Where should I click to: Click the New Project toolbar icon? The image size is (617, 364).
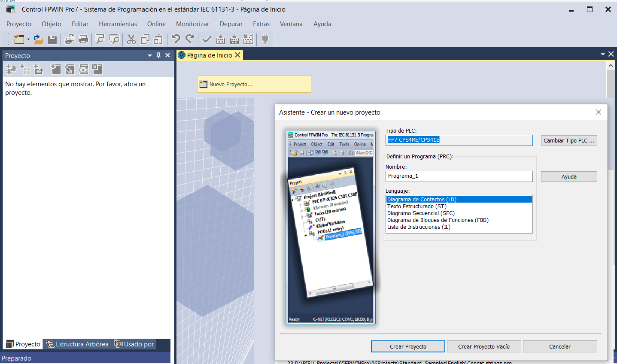click(x=19, y=39)
